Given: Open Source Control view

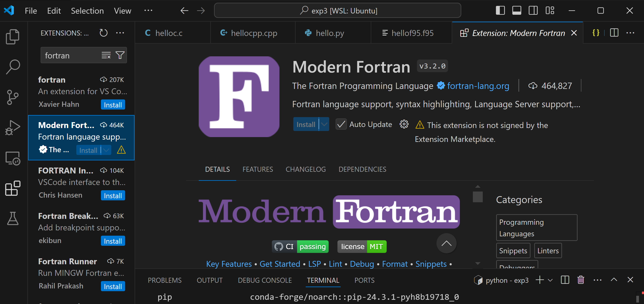Looking at the screenshot, I should [12, 97].
